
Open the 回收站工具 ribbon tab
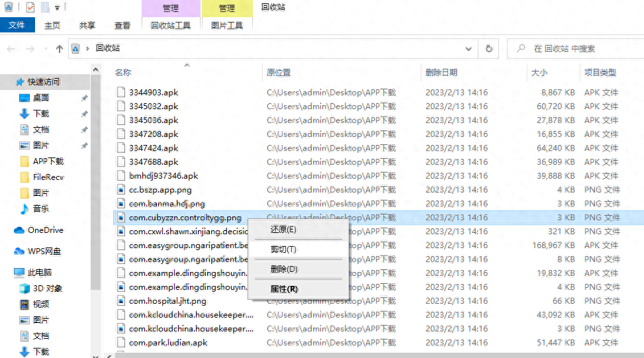171,25
